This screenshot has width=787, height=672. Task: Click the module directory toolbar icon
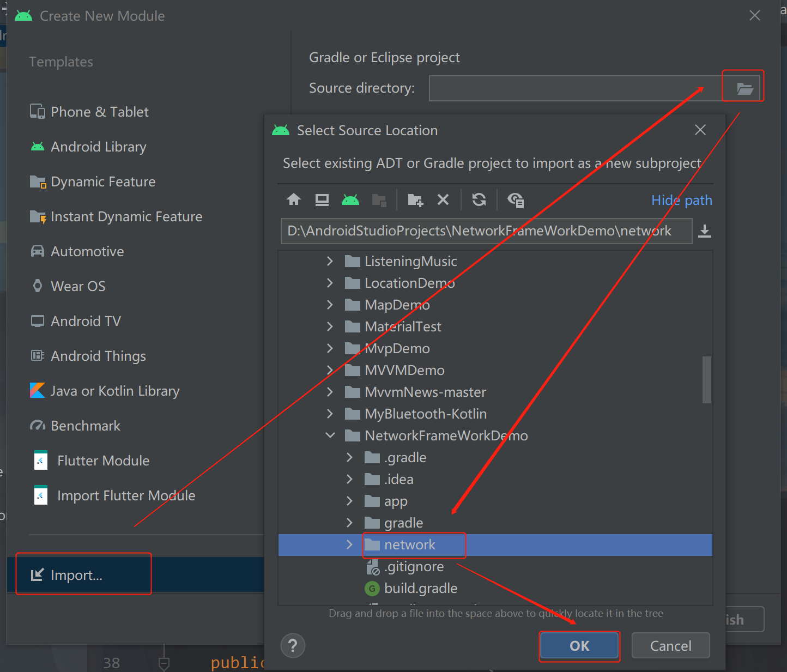click(379, 200)
